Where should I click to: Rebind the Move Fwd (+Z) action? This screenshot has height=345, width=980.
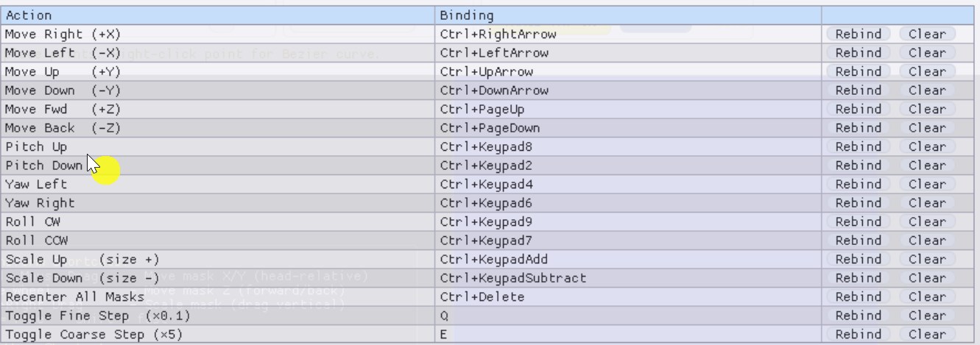pos(858,110)
